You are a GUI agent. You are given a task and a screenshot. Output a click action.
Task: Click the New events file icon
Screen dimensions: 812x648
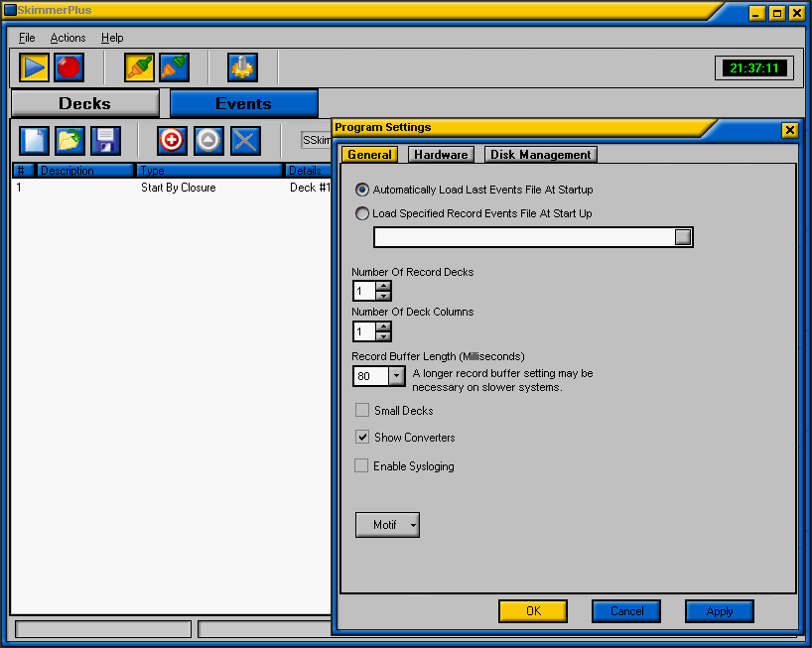click(34, 140)
